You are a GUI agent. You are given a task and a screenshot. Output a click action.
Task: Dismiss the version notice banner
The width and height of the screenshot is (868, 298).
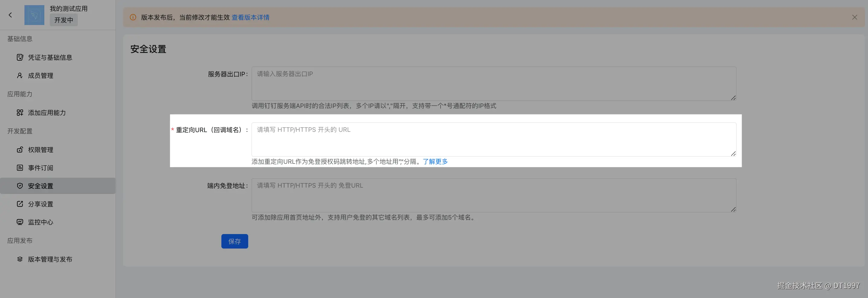[x=854, y=17]
